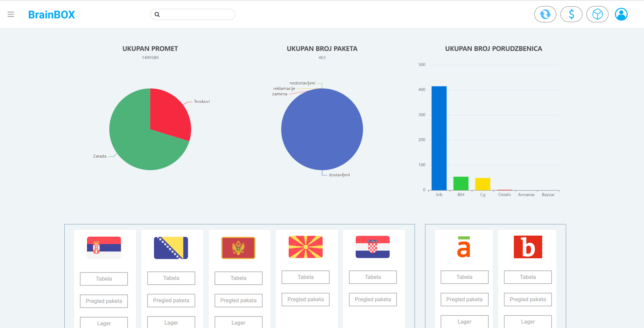Select the Bosnia and Herzegovina flag

click(x=171, y=248)
